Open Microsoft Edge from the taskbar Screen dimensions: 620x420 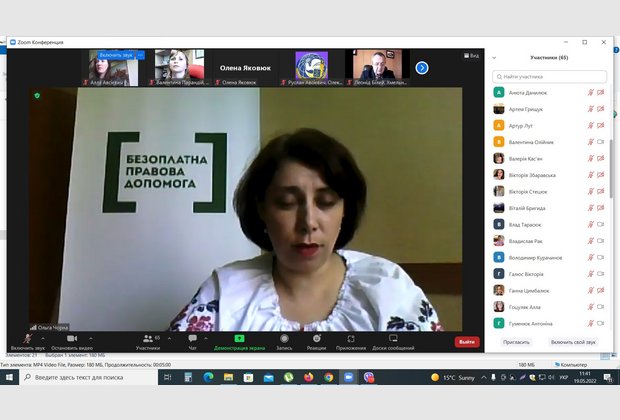(208, 377)
